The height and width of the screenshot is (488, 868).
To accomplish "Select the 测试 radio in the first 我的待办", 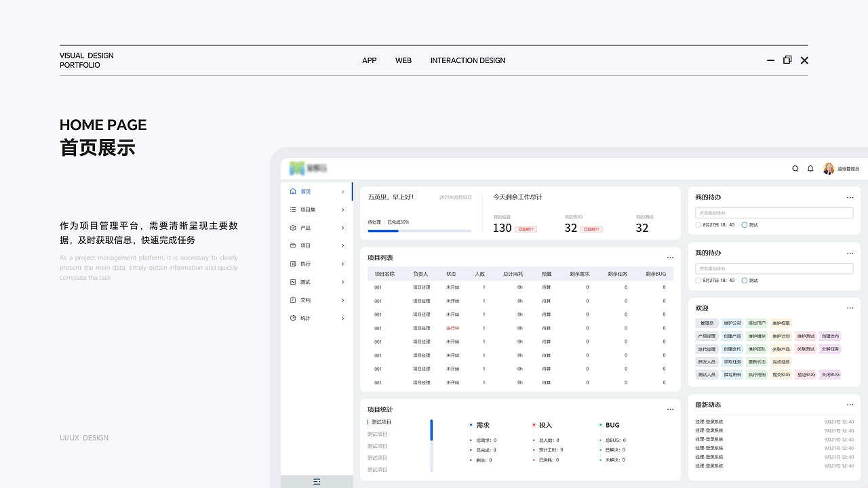I will [745, 224].
